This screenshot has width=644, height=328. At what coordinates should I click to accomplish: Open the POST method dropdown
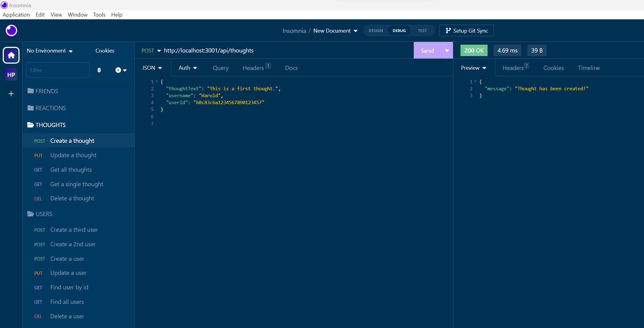point(151,50)
